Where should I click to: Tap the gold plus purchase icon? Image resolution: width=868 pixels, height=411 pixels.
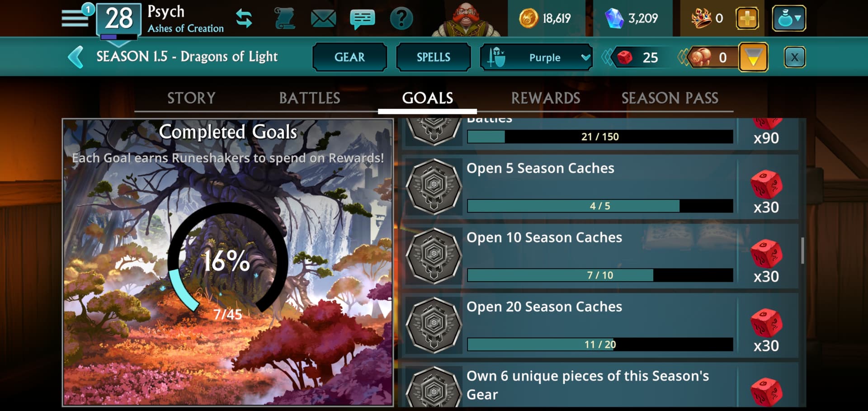point(747,19)
